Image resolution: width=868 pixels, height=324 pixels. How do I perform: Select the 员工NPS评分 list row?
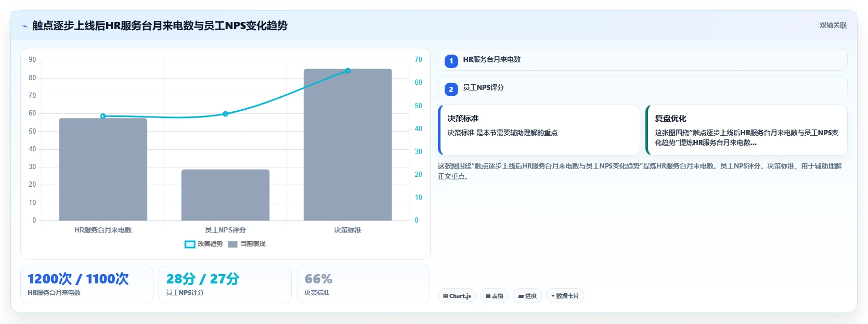point(642,88)
